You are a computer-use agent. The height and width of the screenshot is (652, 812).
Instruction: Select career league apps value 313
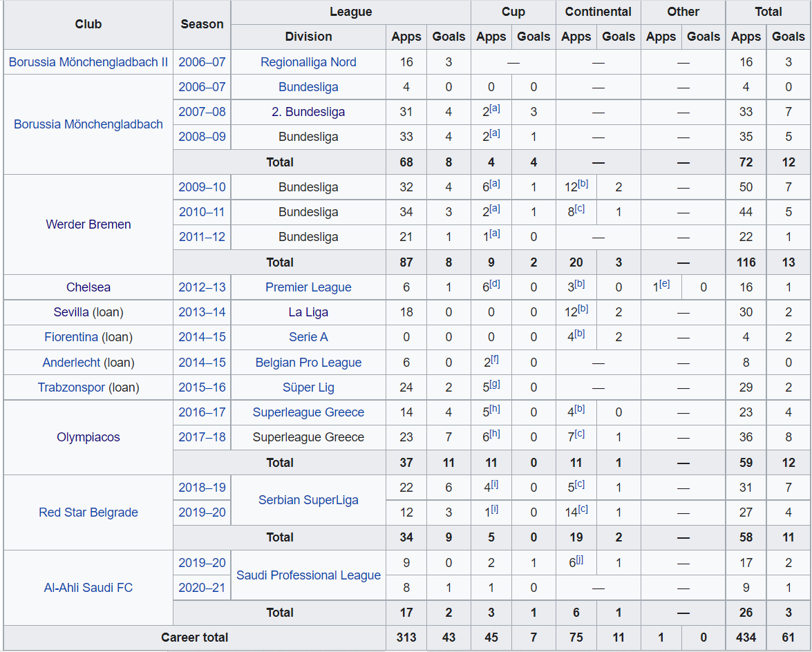coord(406,637)
